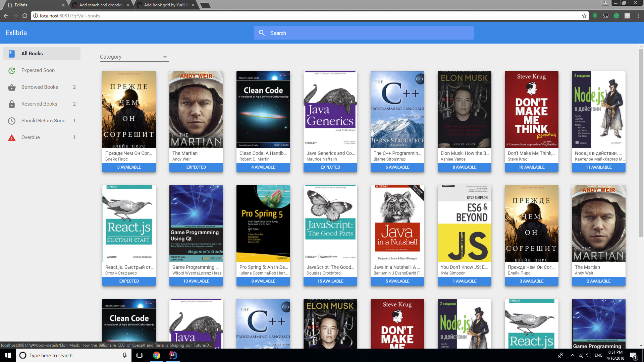
Task: Open the Chrome three-dot menu
Action: (638, 16)
